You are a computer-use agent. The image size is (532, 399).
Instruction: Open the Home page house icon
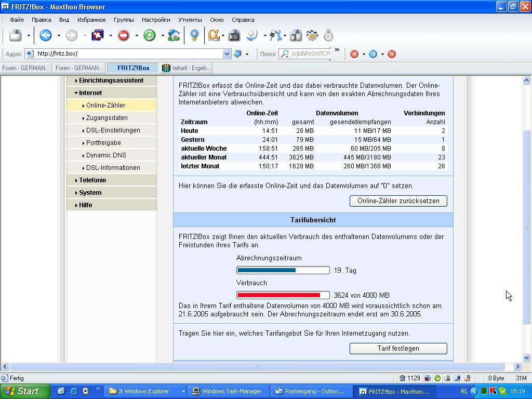174,35
